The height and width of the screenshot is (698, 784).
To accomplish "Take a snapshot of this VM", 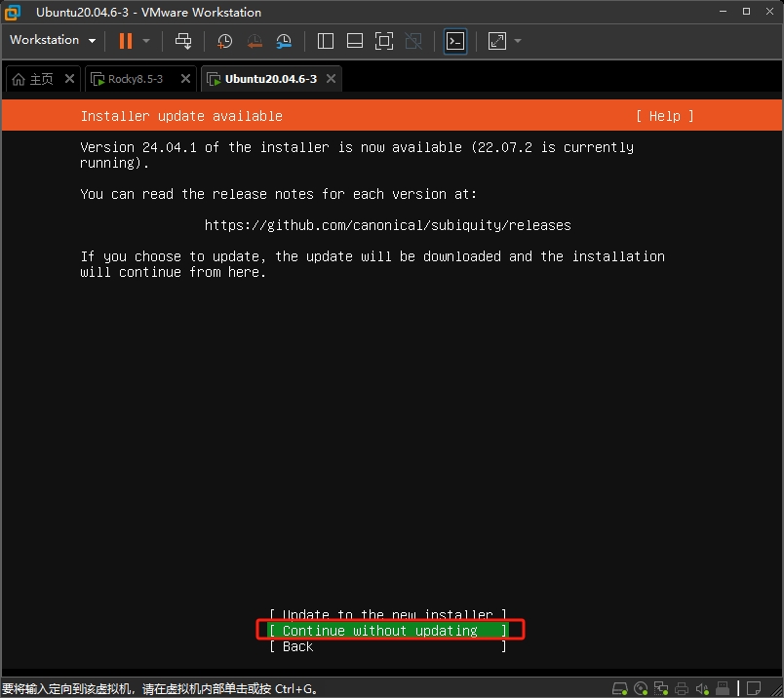I will coord(224,41).
